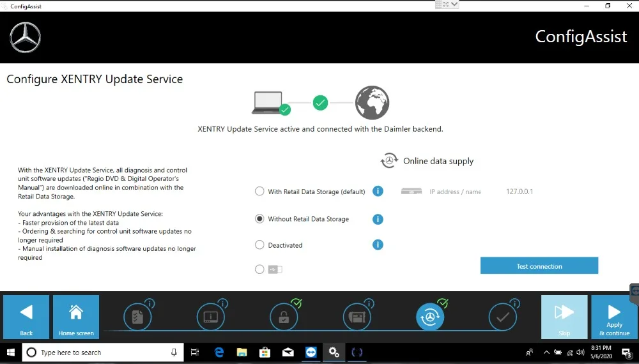Choose the Deactivated radio option
This screenshot has width=639, height=364.
coord(259,245)
